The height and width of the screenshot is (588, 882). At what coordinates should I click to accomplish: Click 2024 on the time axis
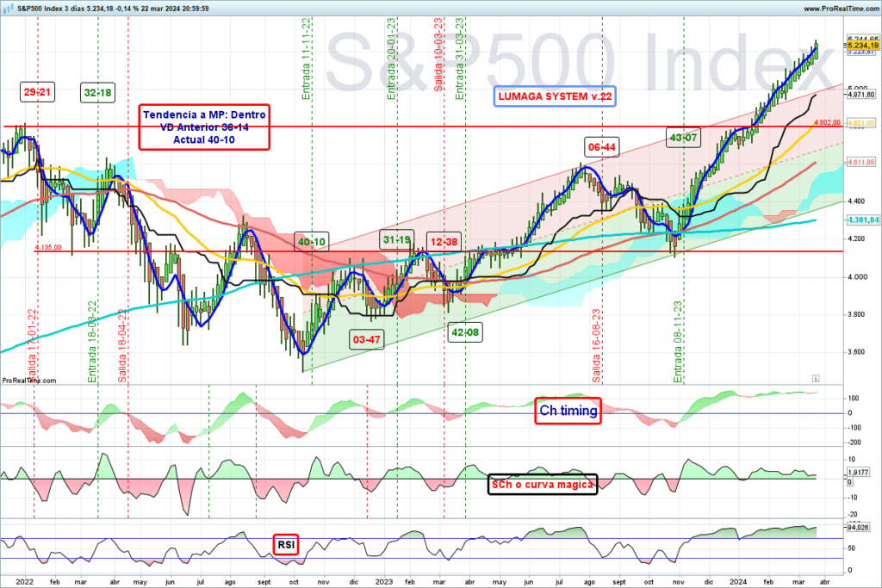pos(738,582)
